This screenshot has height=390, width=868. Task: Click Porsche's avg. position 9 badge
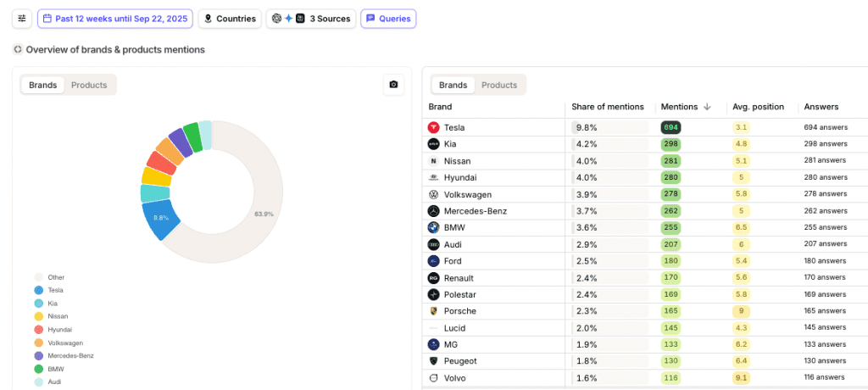tap(741, 311)
